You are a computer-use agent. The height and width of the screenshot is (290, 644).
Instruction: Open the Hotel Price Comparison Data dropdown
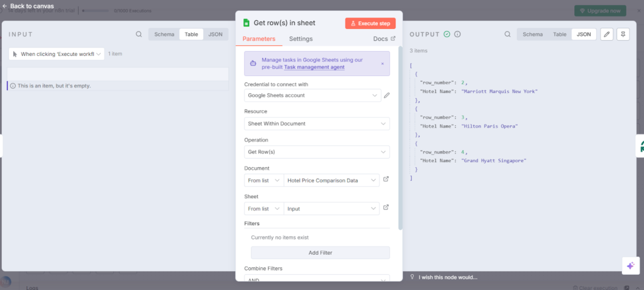[331, 181]
